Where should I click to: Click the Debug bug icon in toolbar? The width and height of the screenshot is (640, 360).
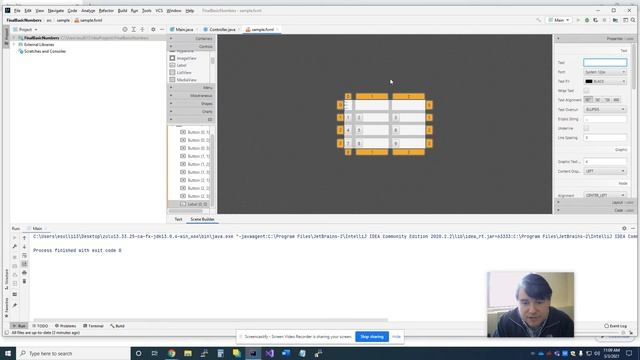pyautogui.click(x=587, y=20)
